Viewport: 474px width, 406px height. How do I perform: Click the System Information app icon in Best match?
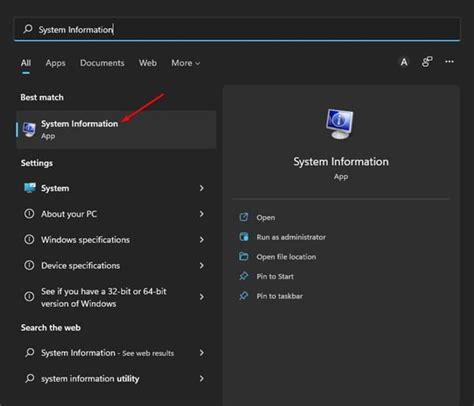29,129
